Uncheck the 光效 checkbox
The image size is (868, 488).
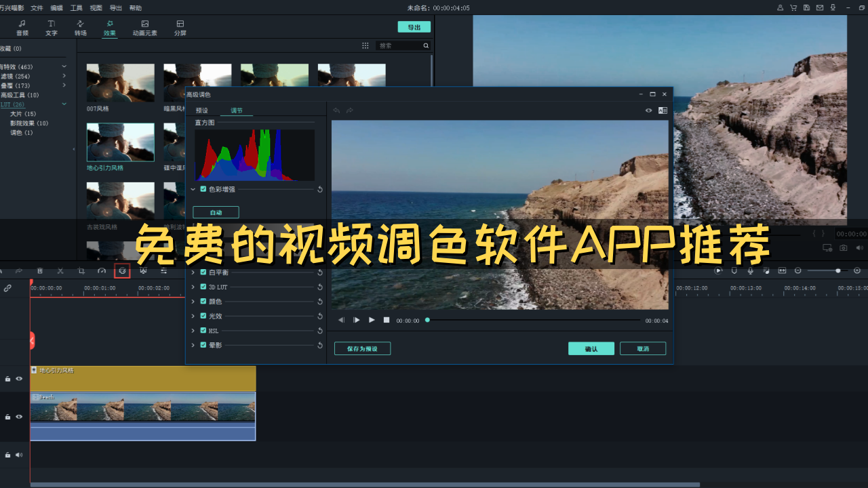(203, 316)
